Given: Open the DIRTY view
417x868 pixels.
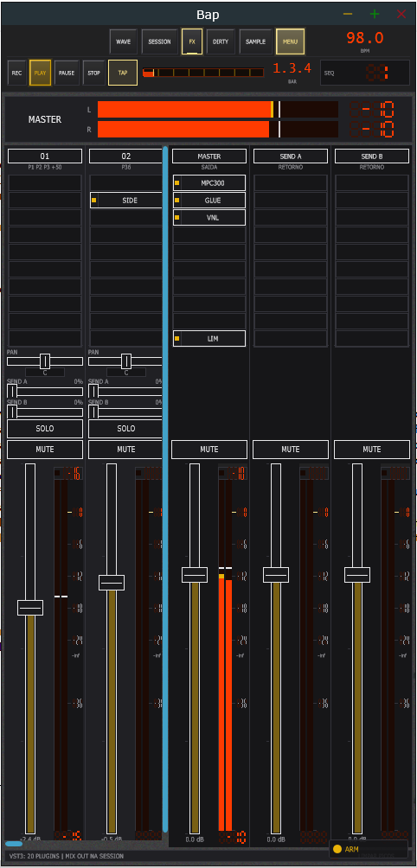Looking at the screenshot, I should pos(221,41).
